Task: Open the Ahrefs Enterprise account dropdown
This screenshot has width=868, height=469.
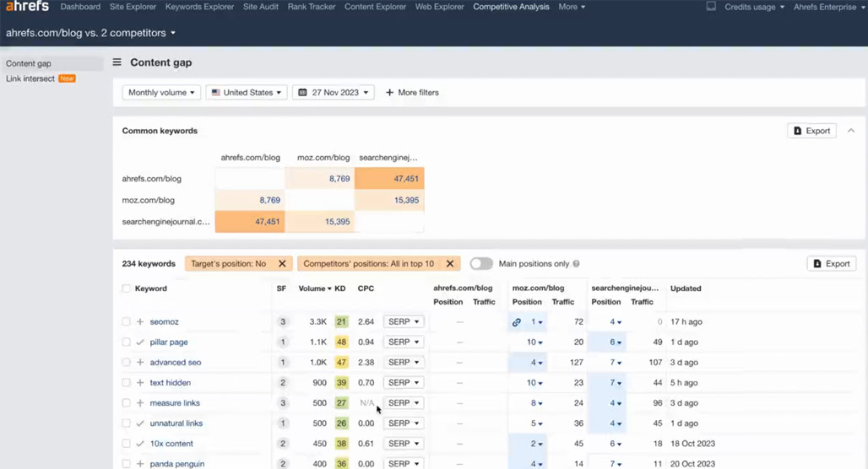Action: click(828, 7)
